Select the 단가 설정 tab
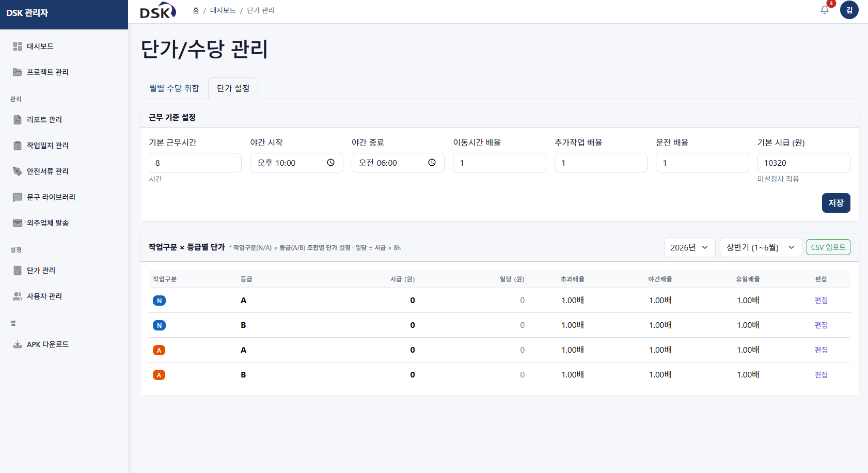 pyautogui.click(x=233, y=88)
